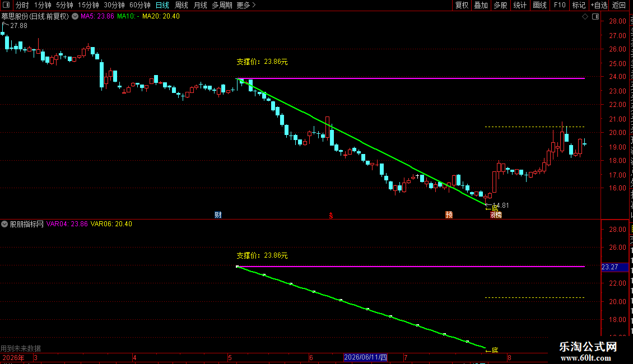Select the 5分钟 period
633x364 pixels.
(x=64, y=5)
